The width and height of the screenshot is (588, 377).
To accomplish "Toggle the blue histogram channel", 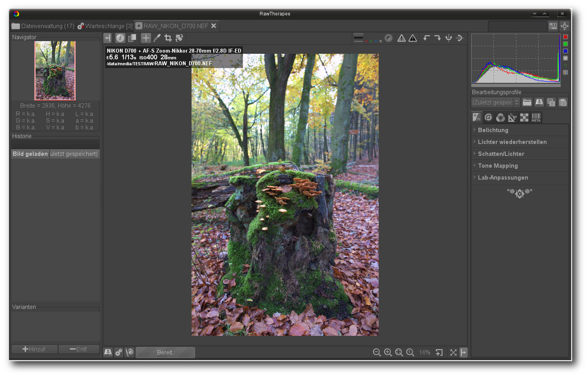I will (565, 51).
